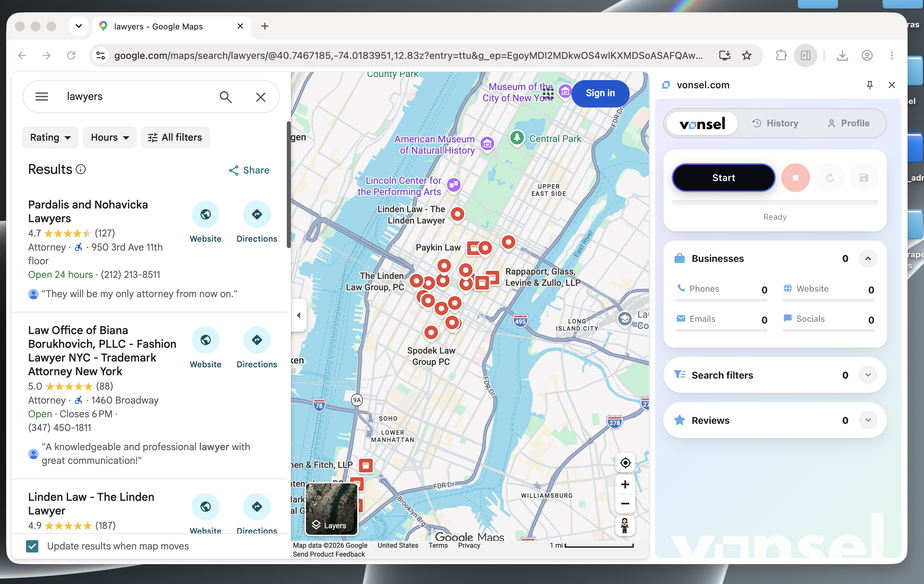Pin the vonsel.com side panel

pyautogui.click(x=870, y=85)
